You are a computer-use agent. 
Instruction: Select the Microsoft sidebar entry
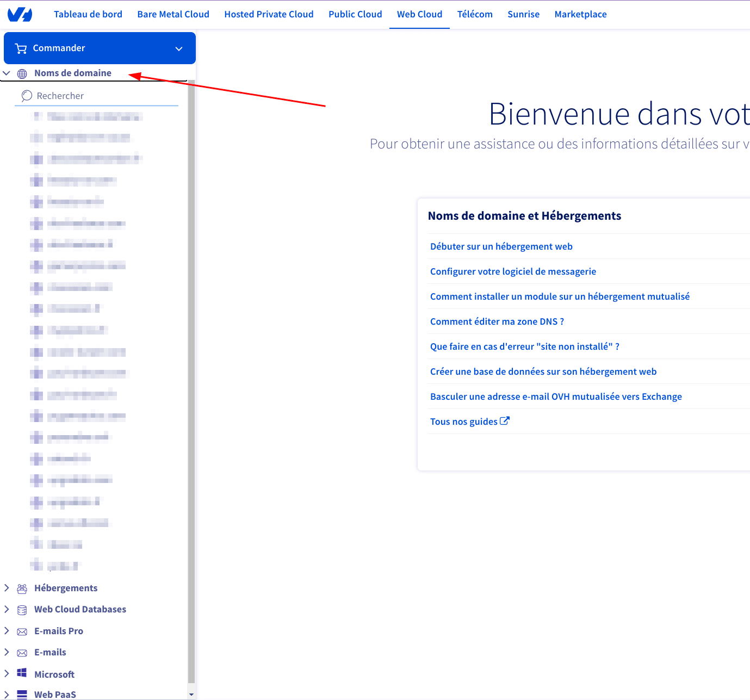tap(54, 674)
